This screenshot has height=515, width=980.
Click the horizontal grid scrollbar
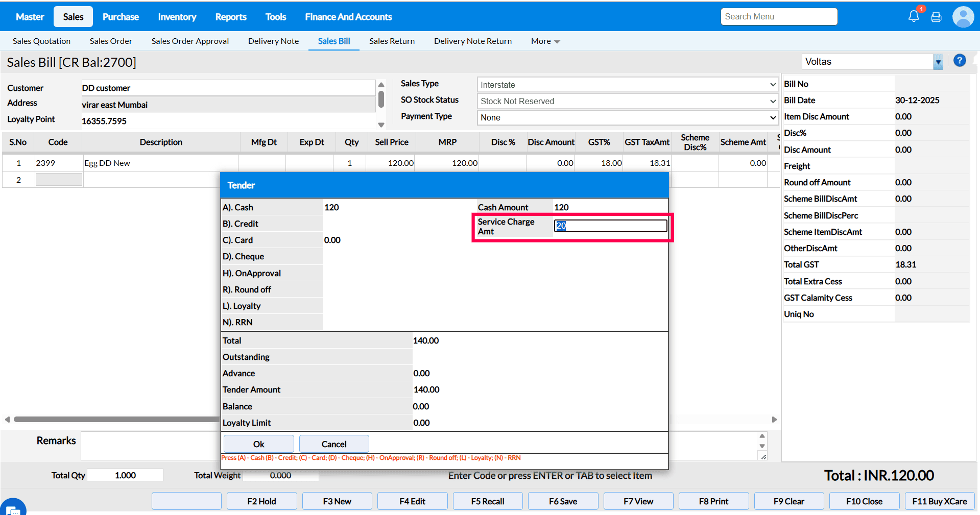tap(116, 420)
